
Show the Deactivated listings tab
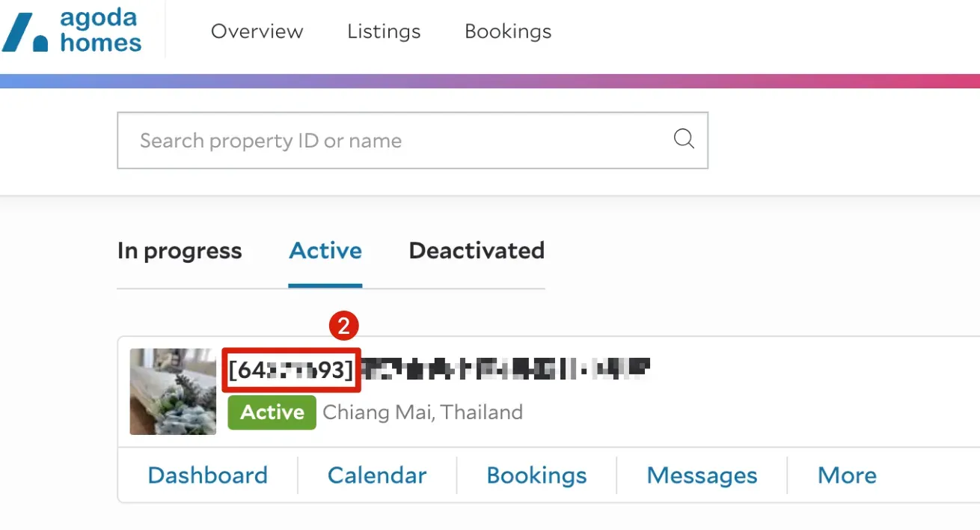click(x=477, y=251)
